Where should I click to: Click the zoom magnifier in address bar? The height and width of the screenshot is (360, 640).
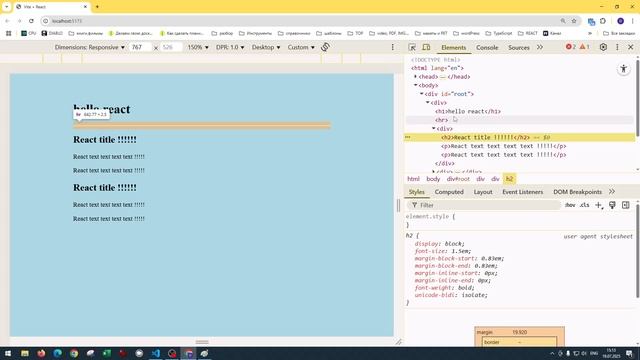click(563, 21)
